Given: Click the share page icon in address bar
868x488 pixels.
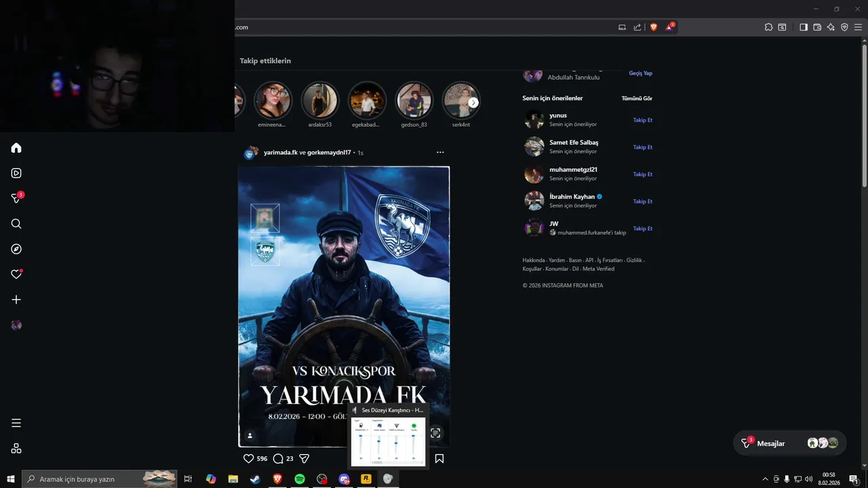Looking at the screenshot, I should [637, 27].
